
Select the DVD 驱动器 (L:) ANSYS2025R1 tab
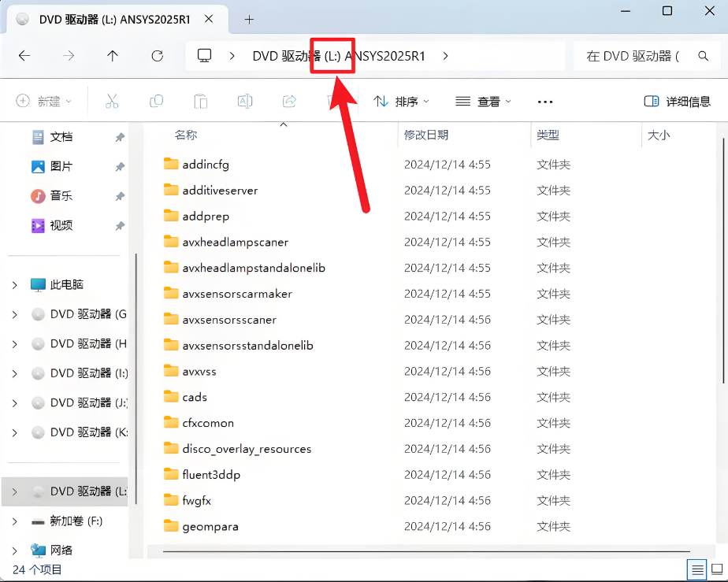(x=115, y=20)
